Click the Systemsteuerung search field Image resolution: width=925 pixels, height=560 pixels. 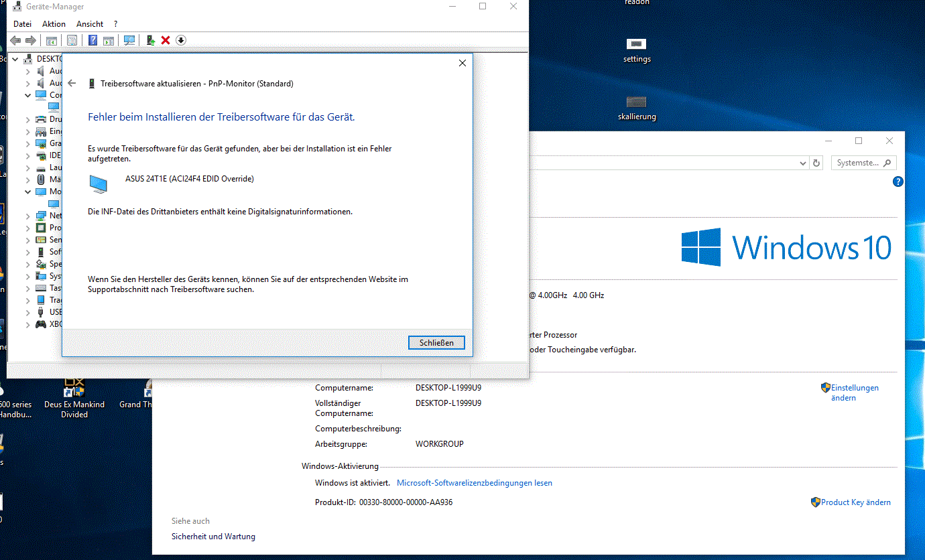point(863,163)
